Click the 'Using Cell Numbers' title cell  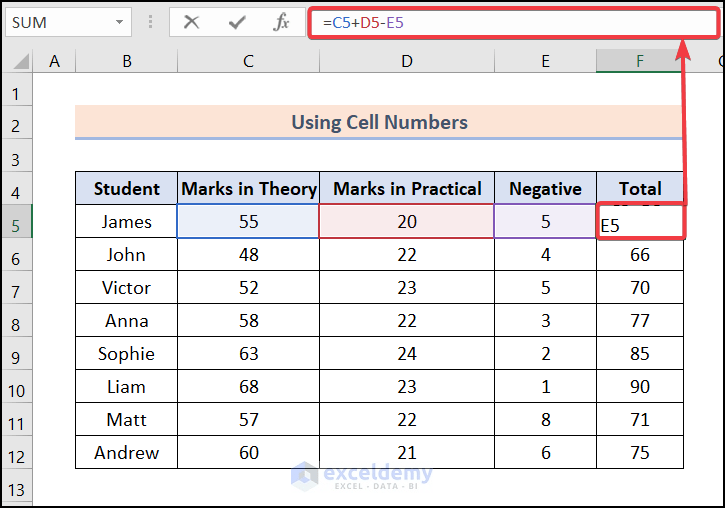point(379,122)
